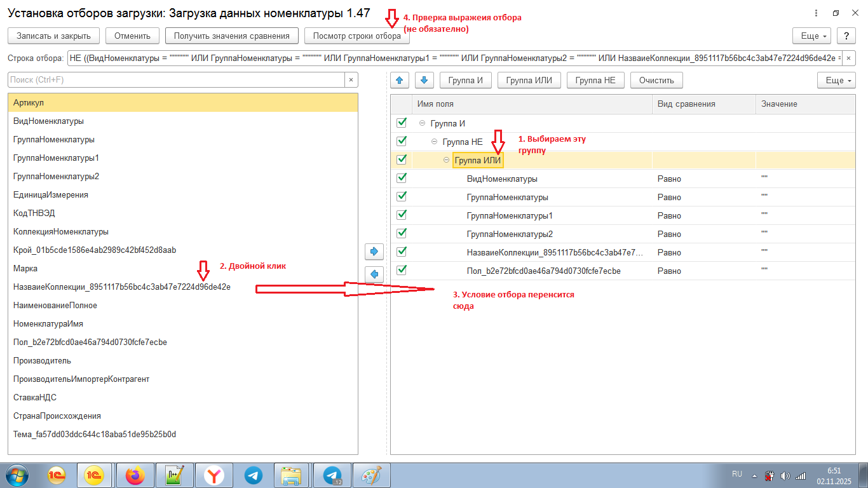
Task: Toggle checkbox for Пол_b2e72bfcd0ae filter row
Action: click(401, 270)
